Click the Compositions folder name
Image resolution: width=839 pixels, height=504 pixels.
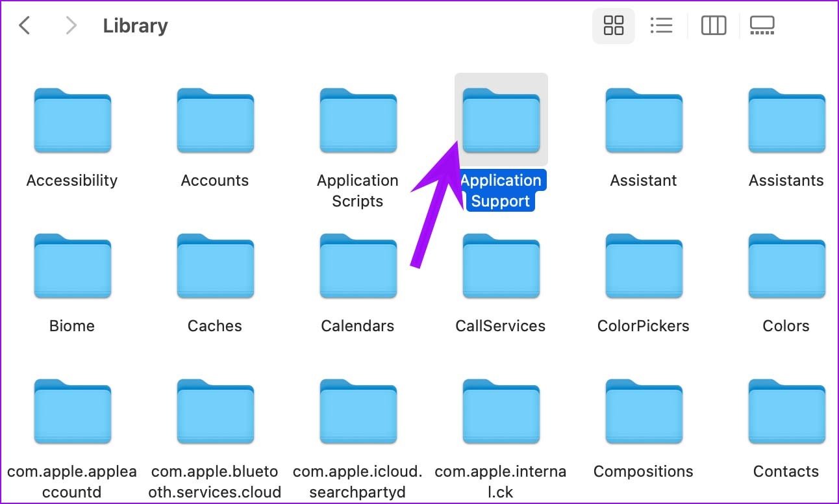[644, 472]
